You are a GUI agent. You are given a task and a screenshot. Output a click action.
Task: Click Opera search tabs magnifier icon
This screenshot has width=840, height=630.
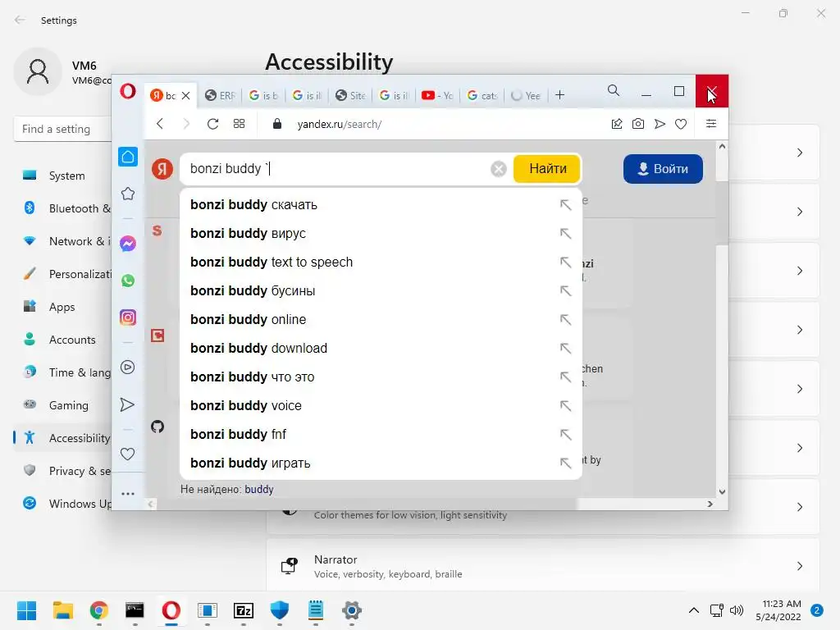614,90
